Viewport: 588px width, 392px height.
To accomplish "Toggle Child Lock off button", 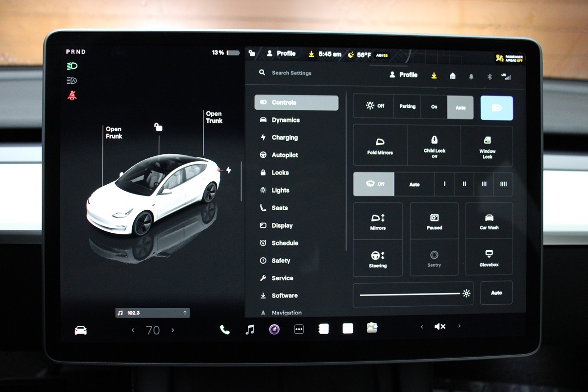I will pos(434,146).
